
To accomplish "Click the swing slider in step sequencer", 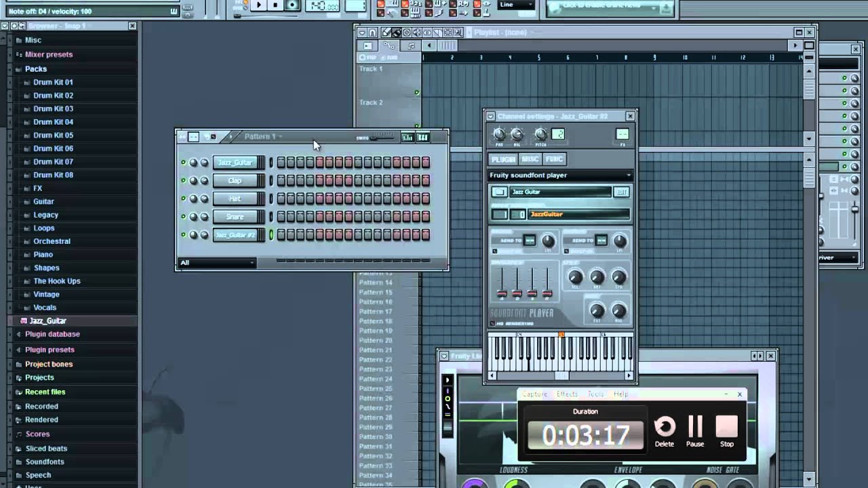I will pos(381,137).
